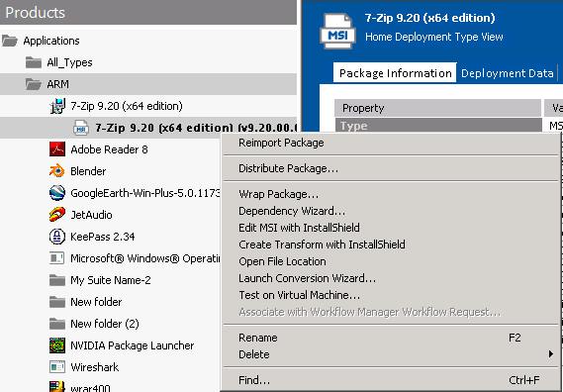The width and height of the screenshot is (563, 392).
Task: Select wrar400 in the tree
Action: pos(90,388)
